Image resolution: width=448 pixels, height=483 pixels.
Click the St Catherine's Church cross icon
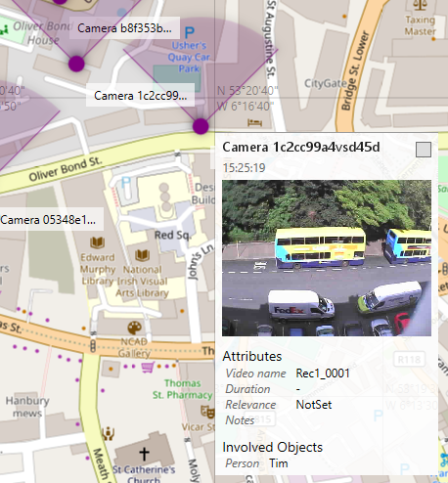[144, 454]
